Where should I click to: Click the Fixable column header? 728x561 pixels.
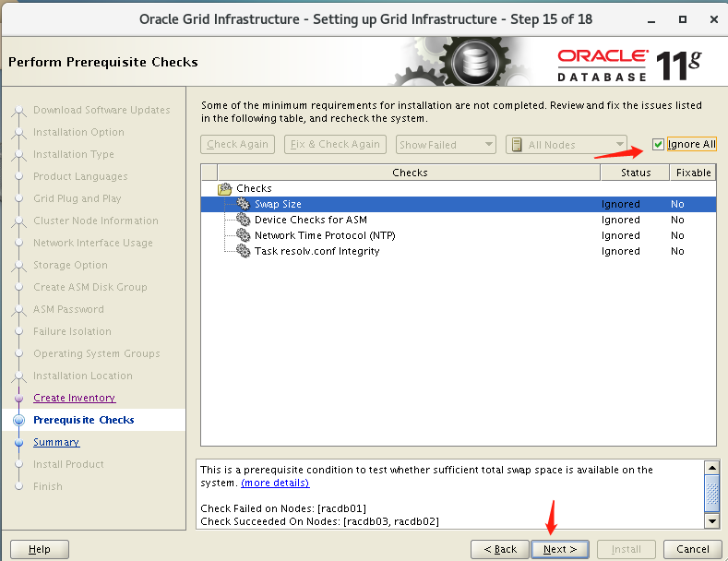click(693, 173)
